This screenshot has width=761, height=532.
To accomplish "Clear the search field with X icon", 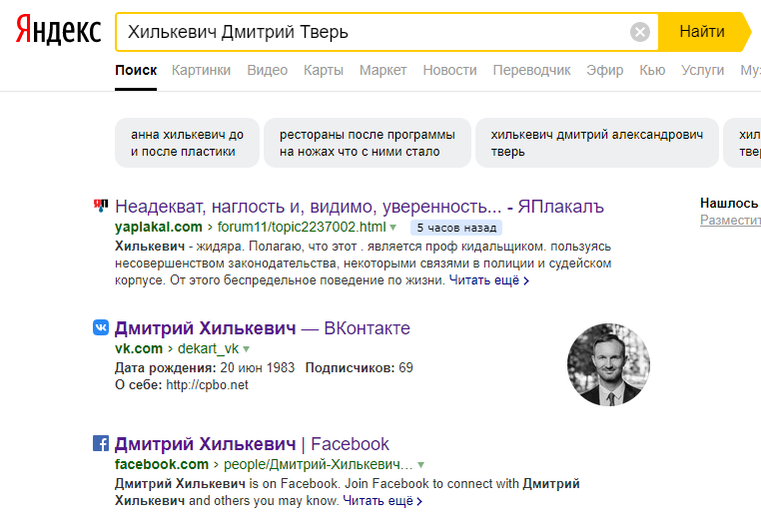I will pos(640,32).
